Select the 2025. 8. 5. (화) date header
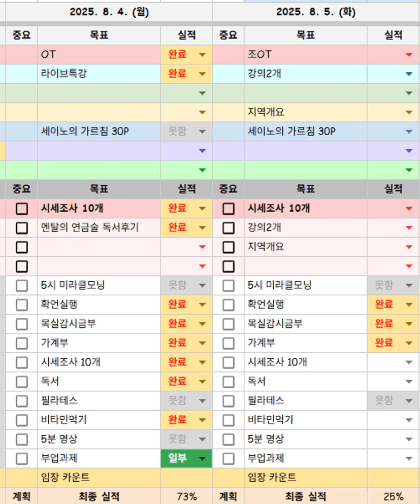The image size is (420, 504). (x=316, y=12)
